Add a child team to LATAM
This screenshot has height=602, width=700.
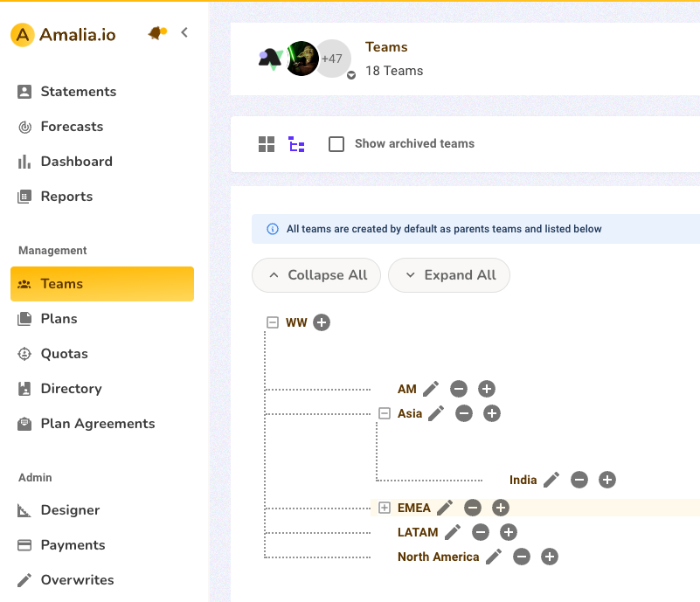(x=509, y=532)
